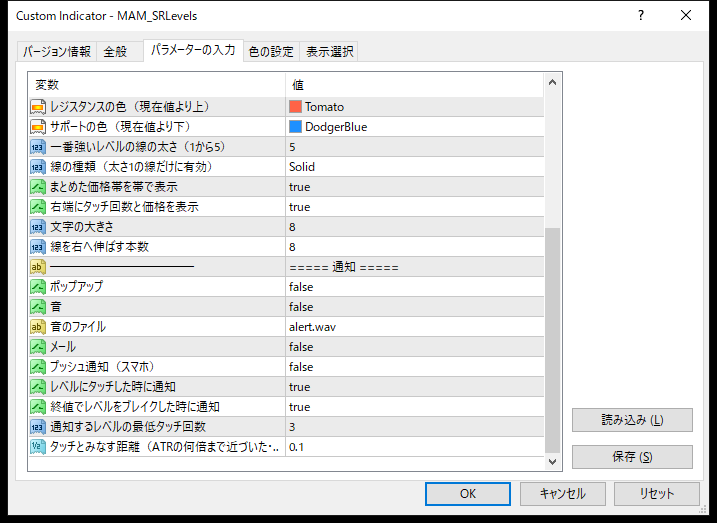Click the 変数 column header
Image resolution: width=717 pixels, height=523 pixels.
coord(157,85)
